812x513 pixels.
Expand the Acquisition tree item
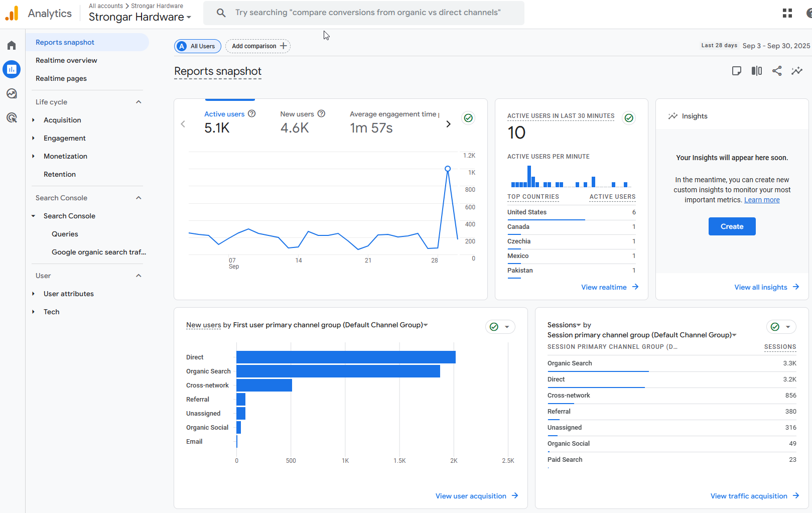[34, 120]
